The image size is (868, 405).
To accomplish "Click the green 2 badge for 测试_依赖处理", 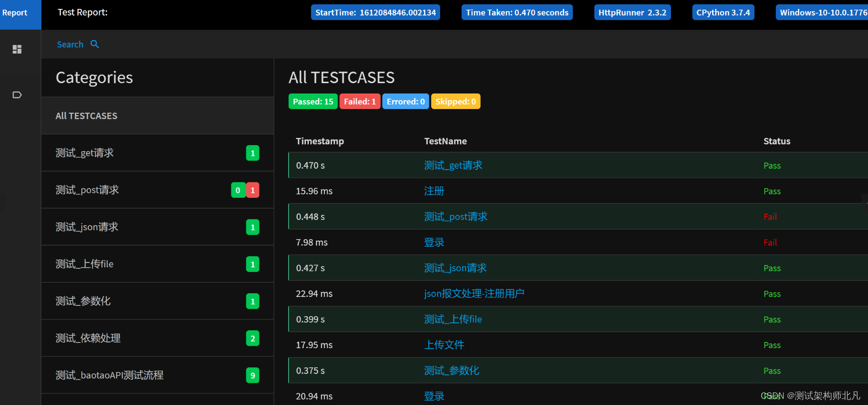I will pos(253,338).
